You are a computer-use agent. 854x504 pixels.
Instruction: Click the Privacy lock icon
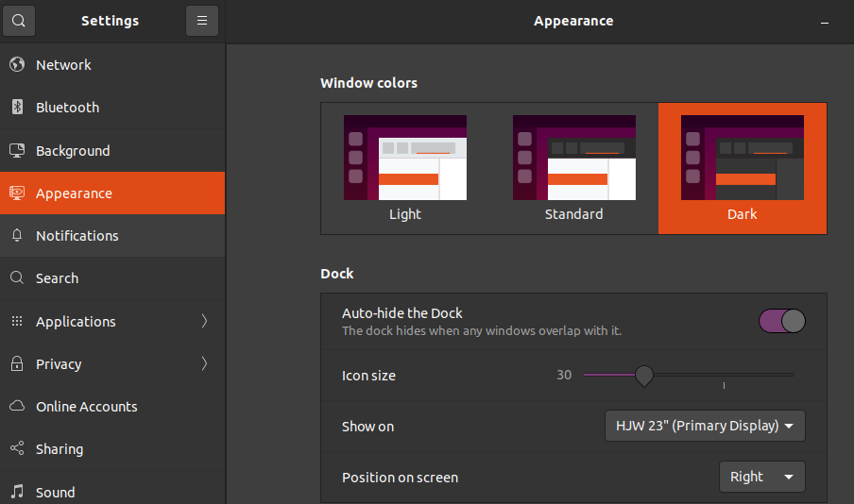click(x=17, y=364)
